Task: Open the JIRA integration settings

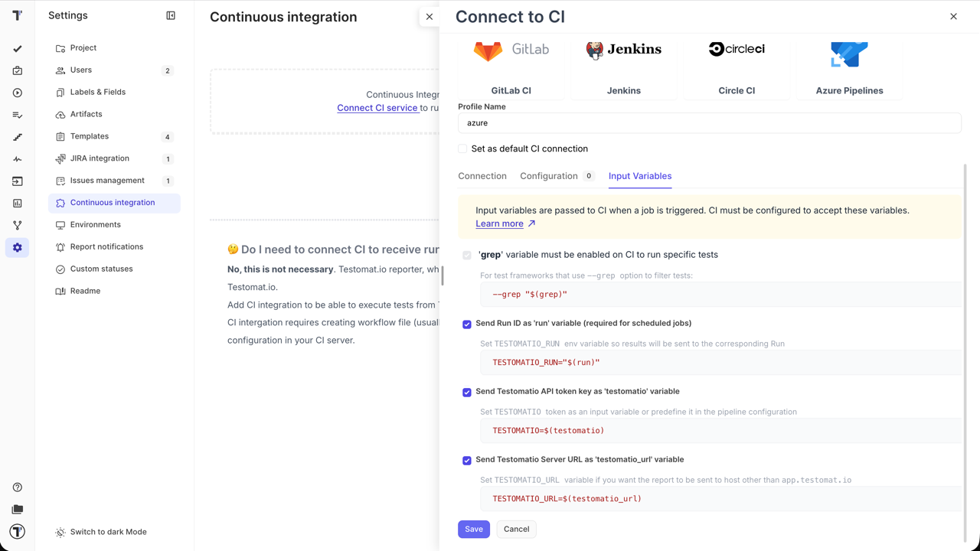Action: (101, 158)
